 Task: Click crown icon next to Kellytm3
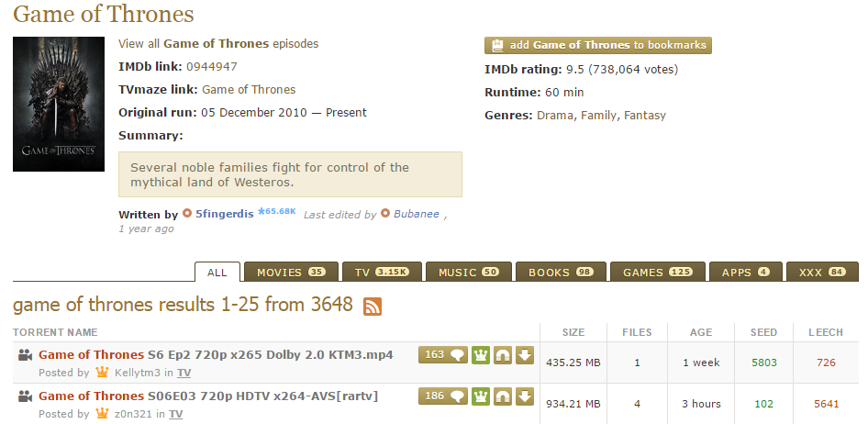point(102,372)
